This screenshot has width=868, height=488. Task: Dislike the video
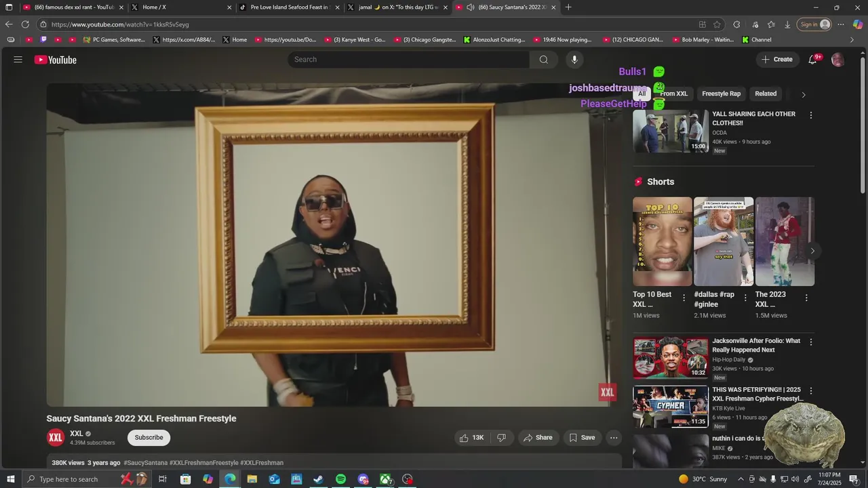pos(502,438)
